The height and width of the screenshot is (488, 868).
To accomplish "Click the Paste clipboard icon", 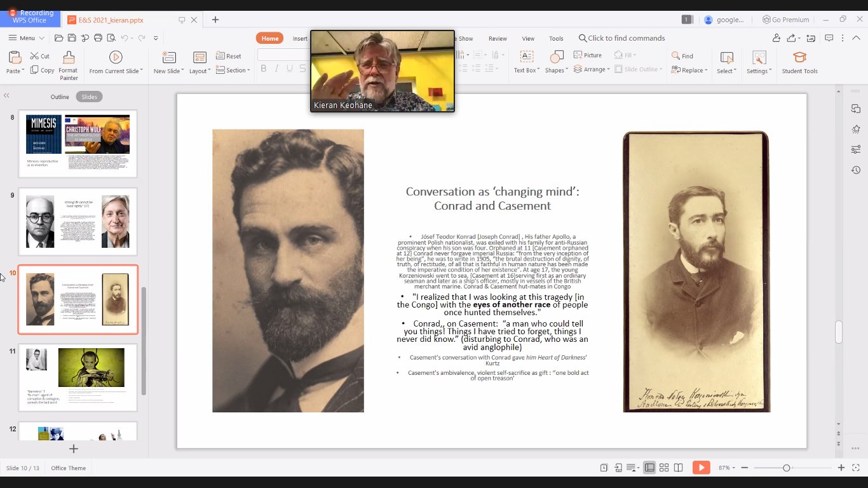I will (x=14, y=57).
